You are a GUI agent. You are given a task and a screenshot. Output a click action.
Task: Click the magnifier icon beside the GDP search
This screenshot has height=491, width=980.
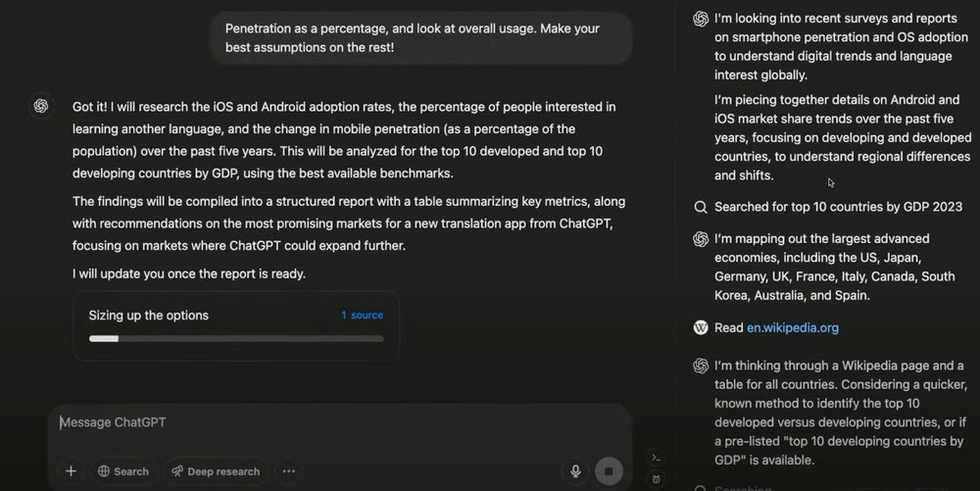[x=701, y=207]
